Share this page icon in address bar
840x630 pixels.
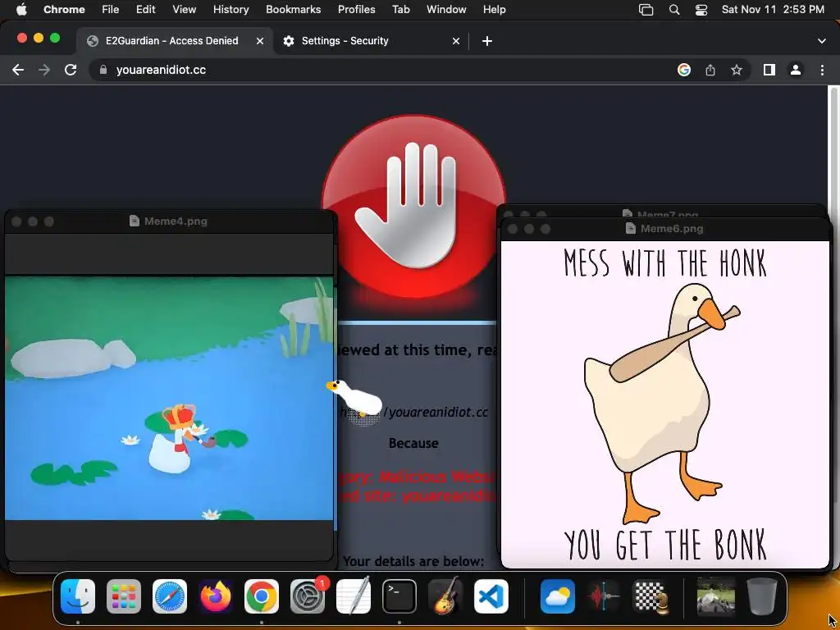tap(710, 71)
